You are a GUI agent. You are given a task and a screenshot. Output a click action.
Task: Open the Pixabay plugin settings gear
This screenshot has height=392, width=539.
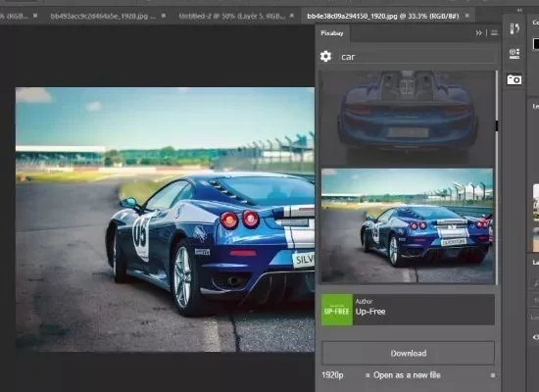coord(325,57)
